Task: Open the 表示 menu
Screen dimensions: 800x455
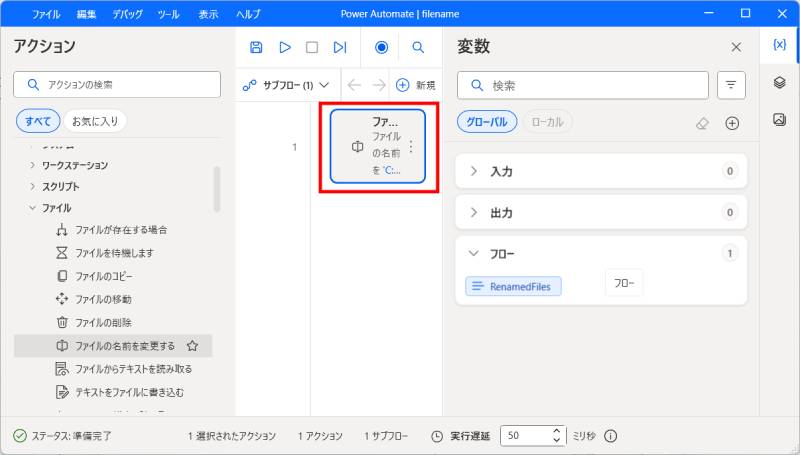Action: pos(208,14)
